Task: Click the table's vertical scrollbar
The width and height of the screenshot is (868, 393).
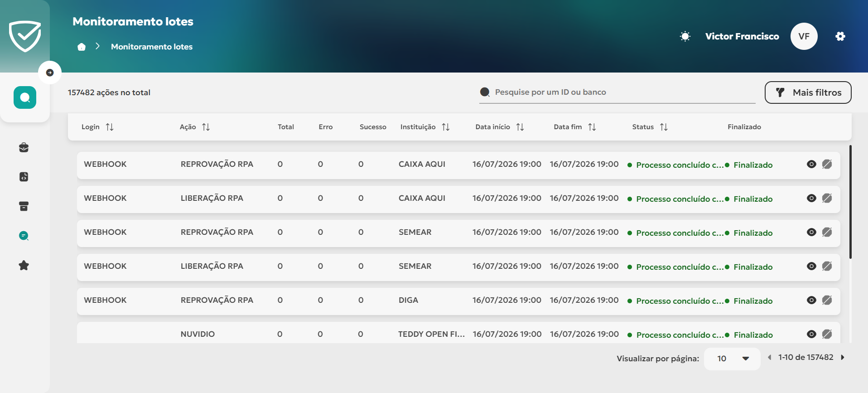Action: (x=850, y=202)
